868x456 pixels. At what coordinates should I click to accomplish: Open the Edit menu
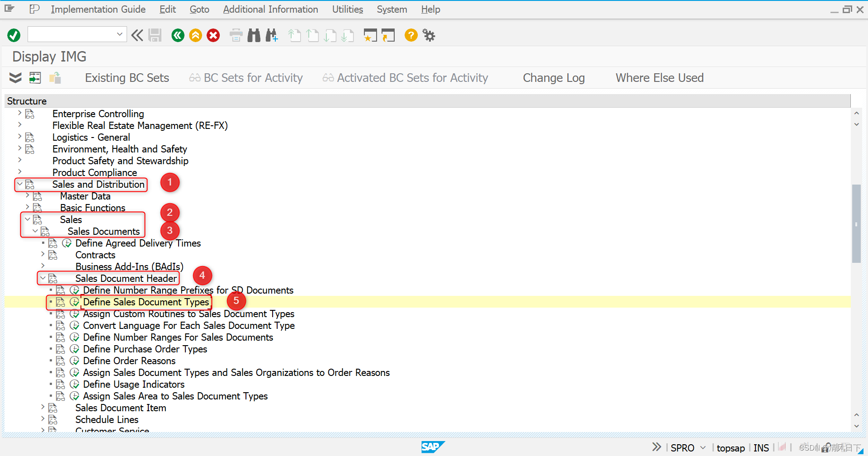168,9
